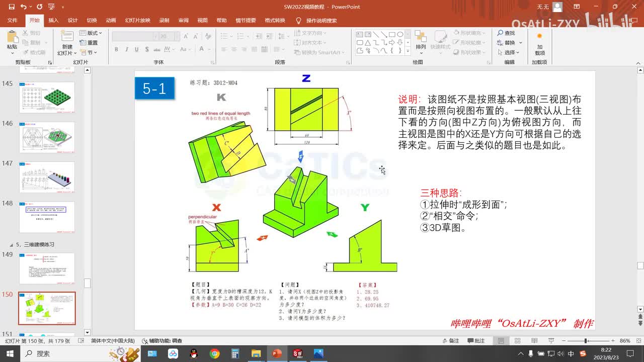Open Google Chrome from the taskbar
644x362 pixels.
pyautogui.click(x=215, y=353)
